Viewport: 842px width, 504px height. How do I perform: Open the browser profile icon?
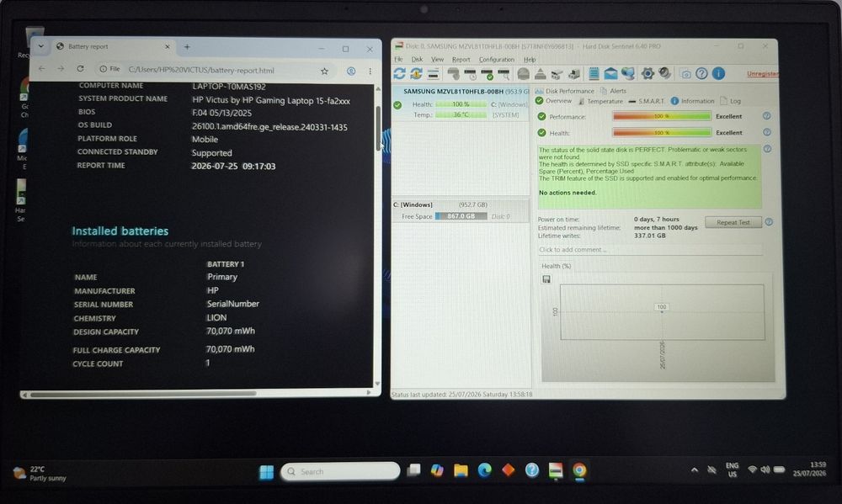pyautogui.click(x=350, y=71)
